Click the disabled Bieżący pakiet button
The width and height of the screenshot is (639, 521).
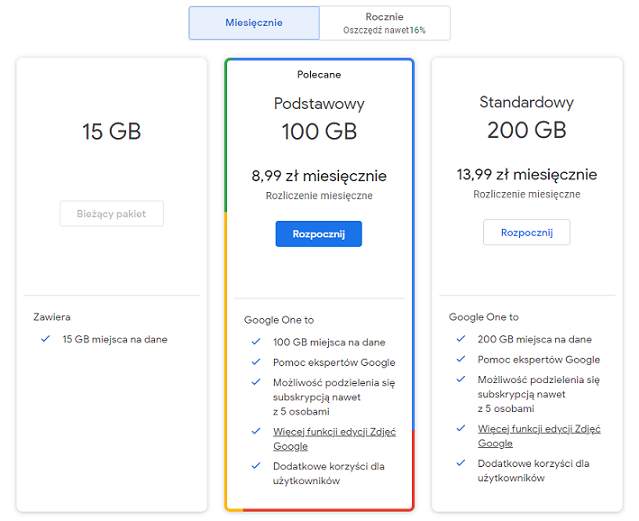tap(111, 213)
